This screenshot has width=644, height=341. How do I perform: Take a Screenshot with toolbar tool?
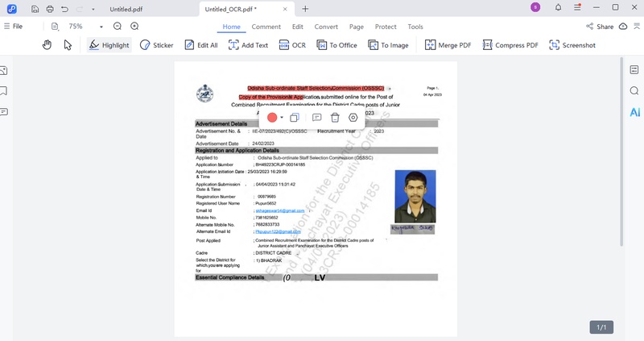click(572, 45)
